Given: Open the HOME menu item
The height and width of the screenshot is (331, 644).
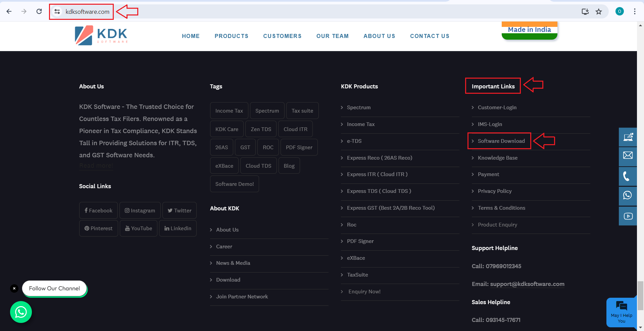Looking at the screenshot, I should (191, 36).
